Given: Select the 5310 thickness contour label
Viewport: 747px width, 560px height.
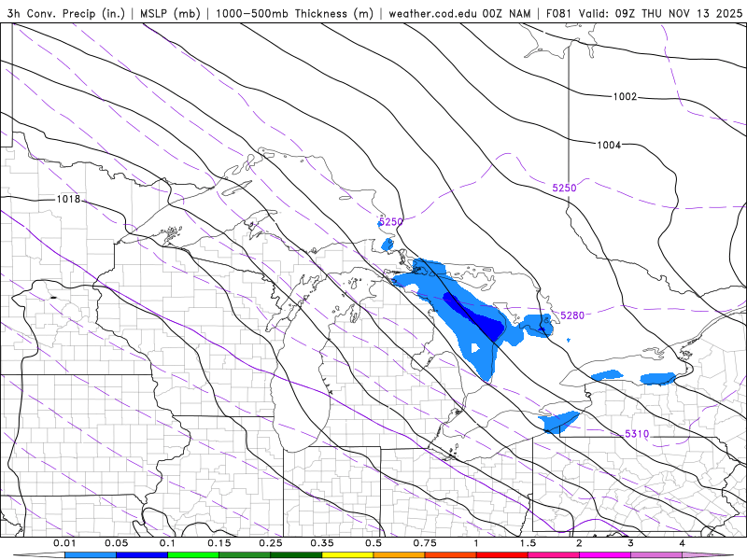Looking at the screenshot, I should tap(637, 434).
